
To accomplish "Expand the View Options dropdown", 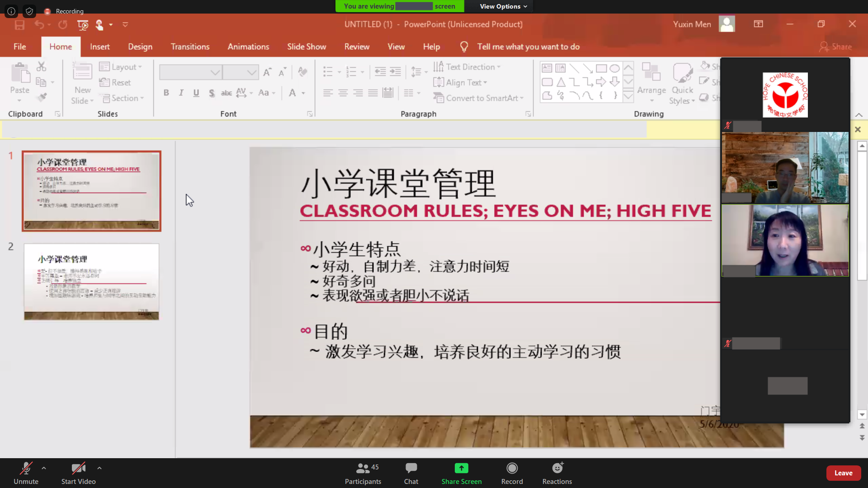I will [x=503, y=6].
